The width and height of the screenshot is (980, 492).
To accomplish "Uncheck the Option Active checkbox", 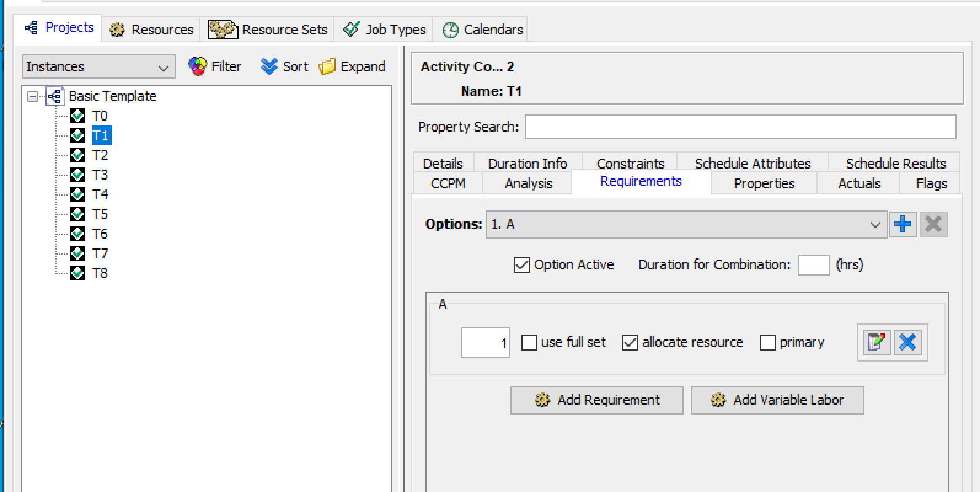I will tap(521, 265).
